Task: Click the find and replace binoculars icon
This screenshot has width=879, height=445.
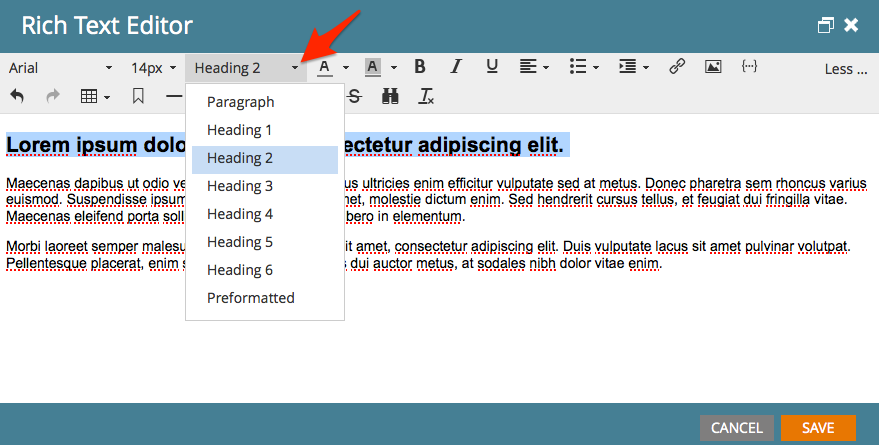Action: click(x=390, y=96)
